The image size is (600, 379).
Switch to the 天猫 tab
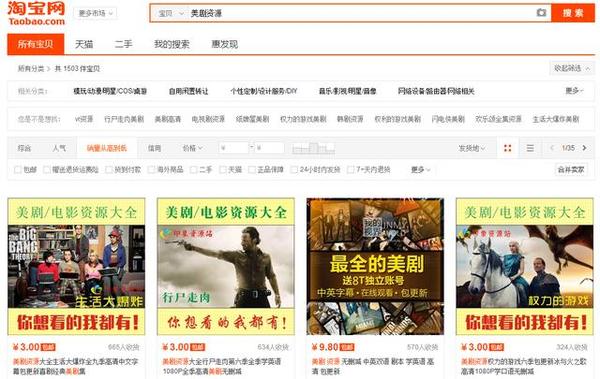(x=84, y=44)
